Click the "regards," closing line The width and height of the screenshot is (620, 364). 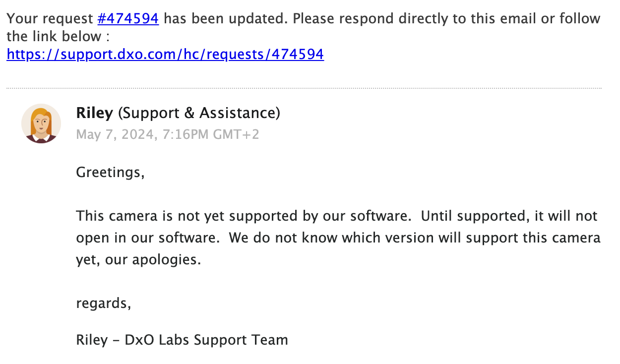click(104, 303)
